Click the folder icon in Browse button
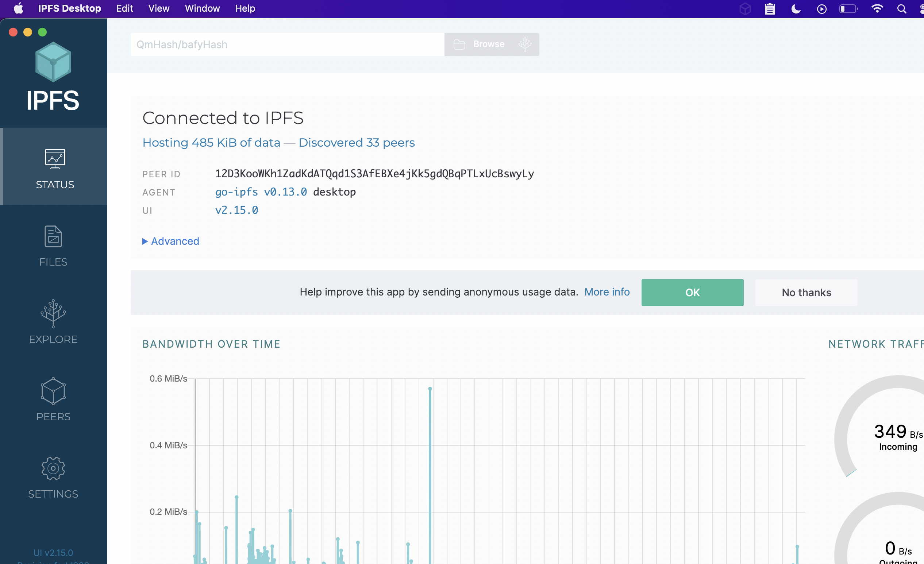The width and height of the screenshot is (924, 564). (x=459, y=44)
